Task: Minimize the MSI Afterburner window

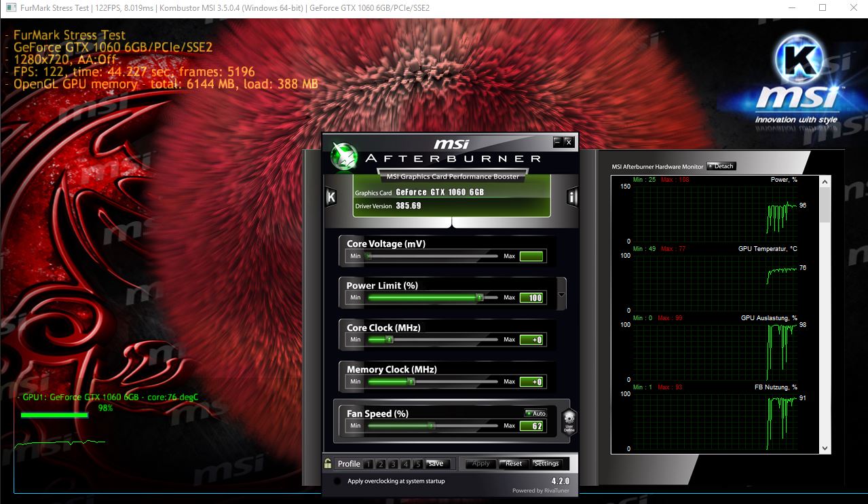Action: [558, 142]
